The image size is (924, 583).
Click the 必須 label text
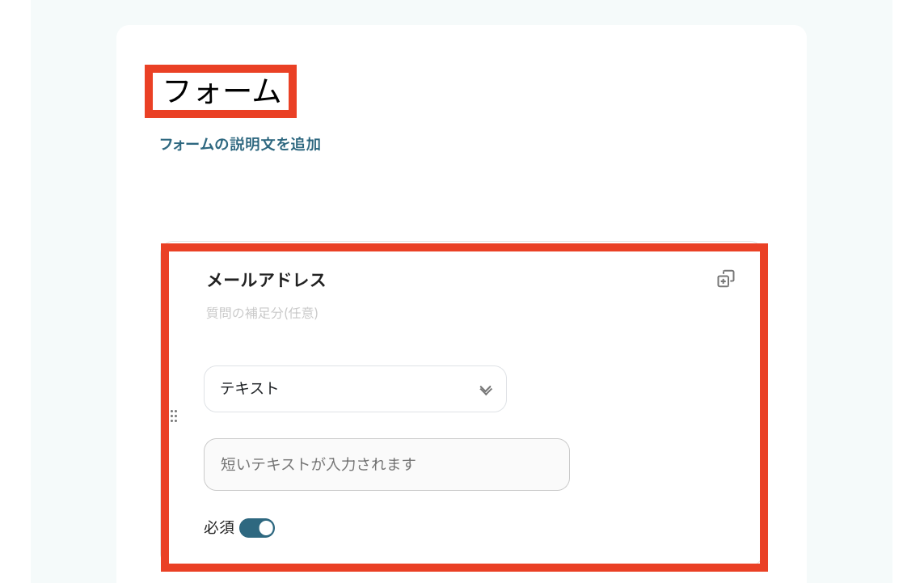tap(219, 527)
